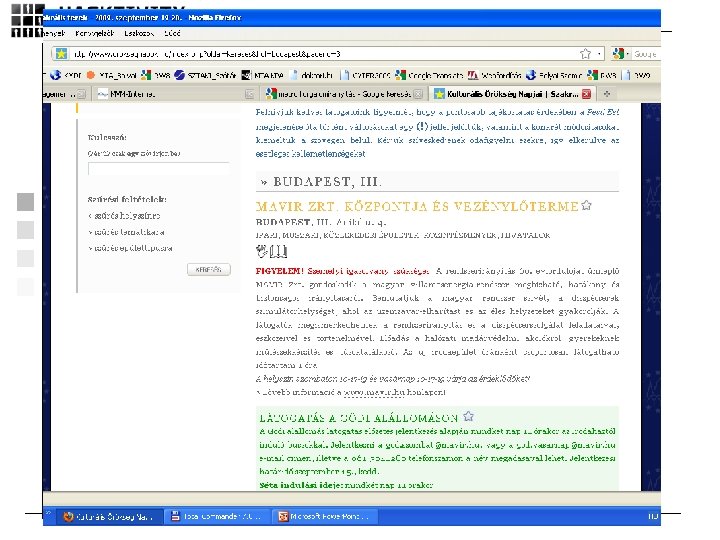The height and width of the screenshot is (540, 720).
Task: Switch to the Google keresés tab
Action: coord(343,94)
